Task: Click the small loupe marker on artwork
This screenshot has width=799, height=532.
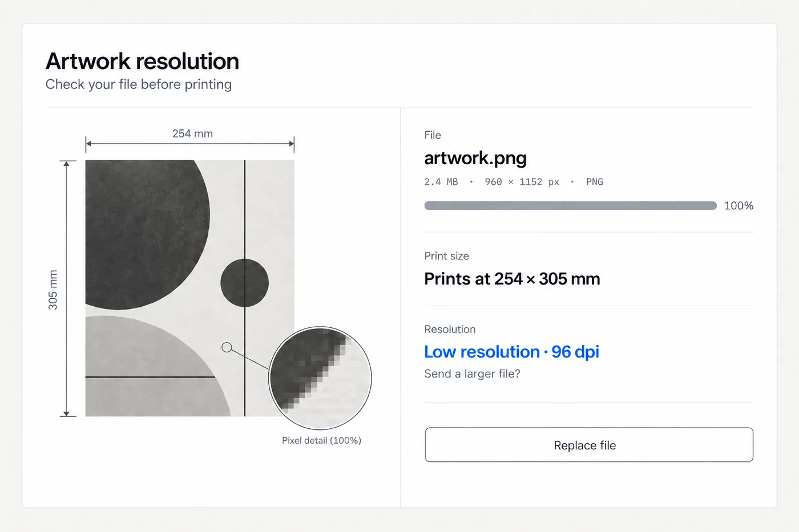Action: tap(227, 347)
